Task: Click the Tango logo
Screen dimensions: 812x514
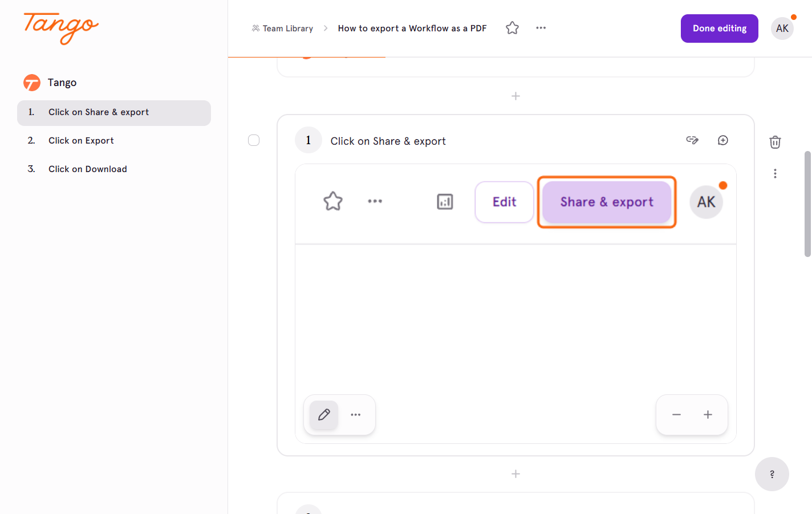Action: click(x=60, y=28)
